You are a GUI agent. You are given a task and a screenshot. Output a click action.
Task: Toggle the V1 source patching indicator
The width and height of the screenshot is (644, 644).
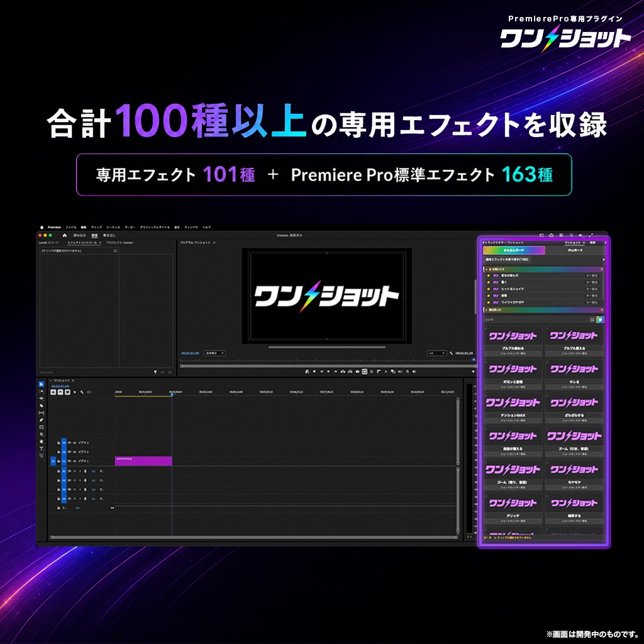(x=53, y=461)
